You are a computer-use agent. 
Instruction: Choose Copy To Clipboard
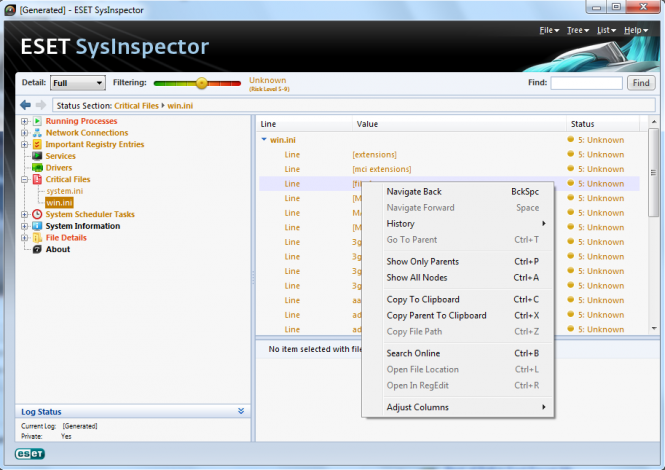click(458, 299)
